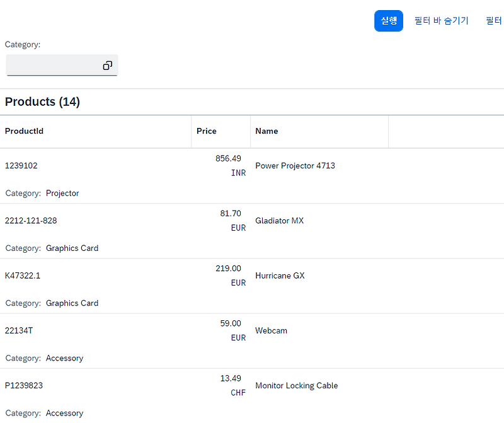Select product ID P1239823
This screenshot has width=504, height=423.
pyautogui.click(x=24, y=386)
